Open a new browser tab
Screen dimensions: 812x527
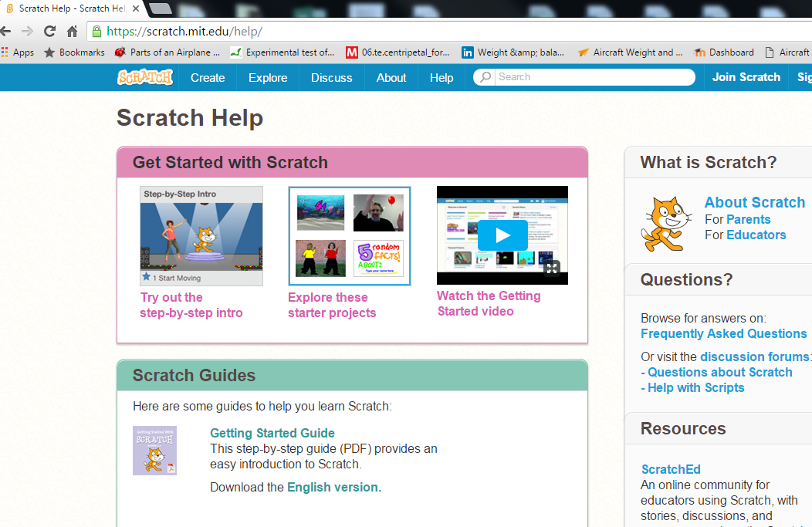161,8
